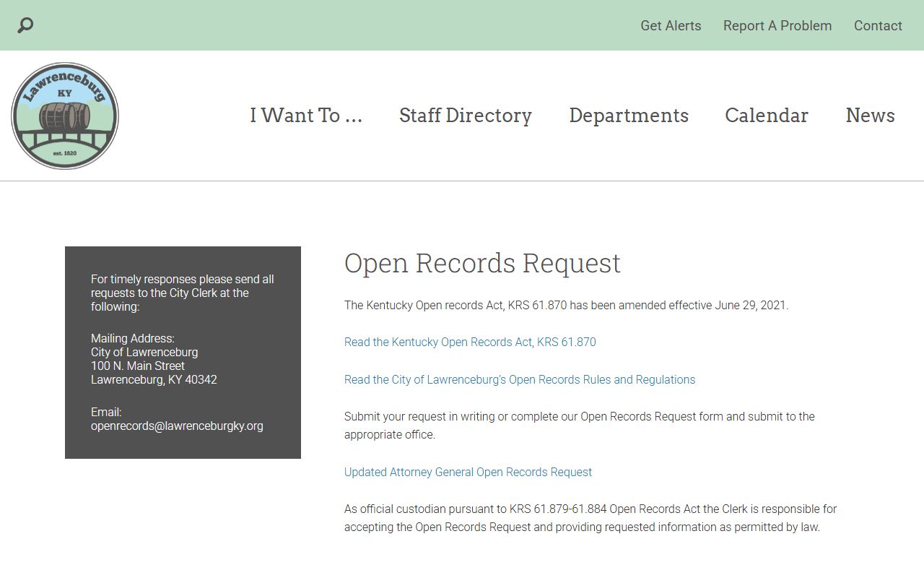924x578 pixels.
Task: Click the openrecords@lawrenceburgky.org email address
Action: 177,426
